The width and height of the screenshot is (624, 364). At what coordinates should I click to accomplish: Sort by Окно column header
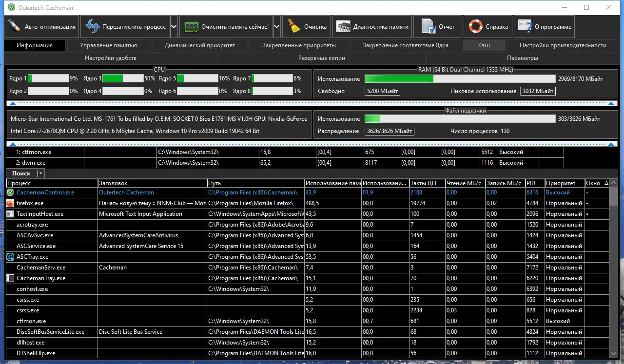597,183
